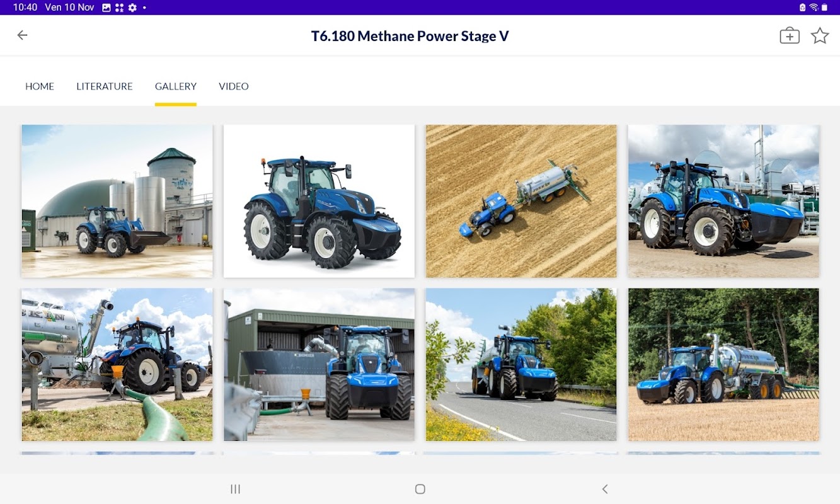Image resolution: width=840 pixels, height=504 pixels.
Task: Tap the Android navigation back chevron
Action: (x=605, y=489)
